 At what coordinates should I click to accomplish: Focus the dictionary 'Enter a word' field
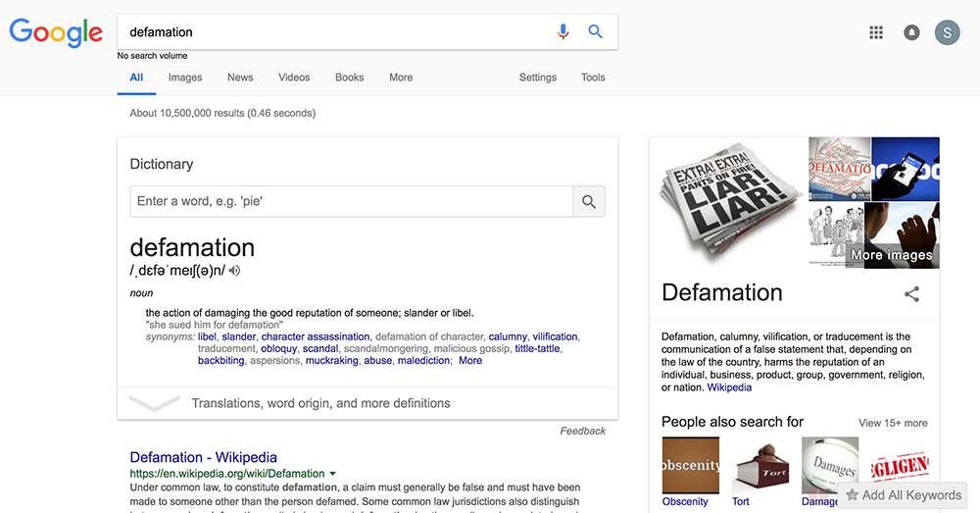351,201
